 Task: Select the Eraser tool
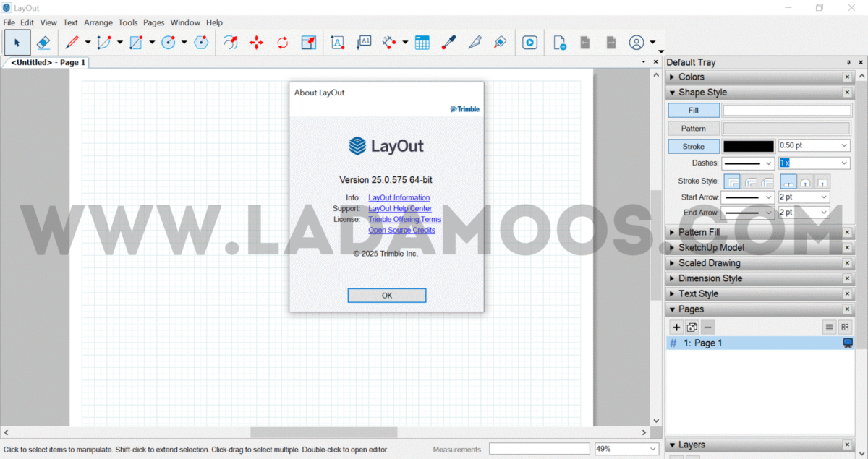(x=43, y=43)
